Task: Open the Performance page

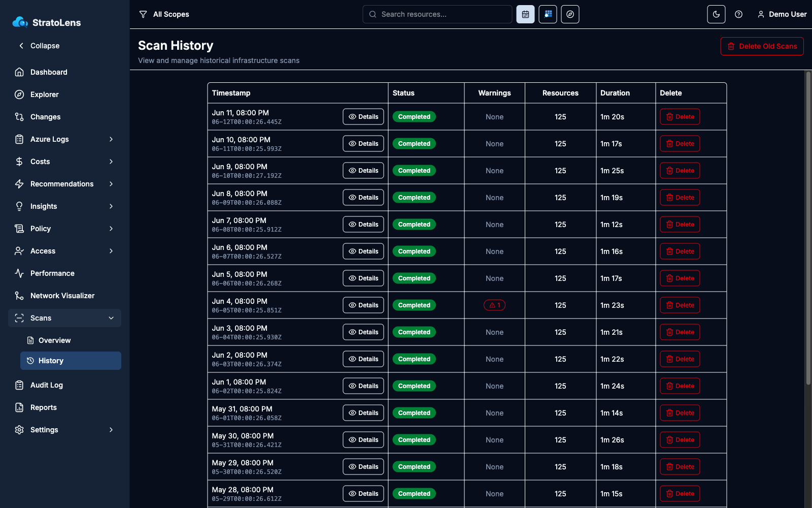Action: click(x=65, y=273)
